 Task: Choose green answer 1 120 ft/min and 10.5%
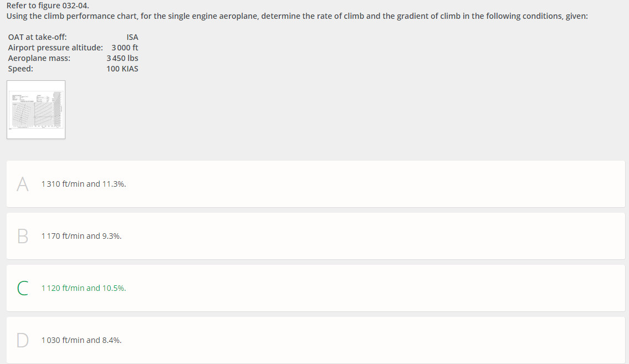point(84,288)
